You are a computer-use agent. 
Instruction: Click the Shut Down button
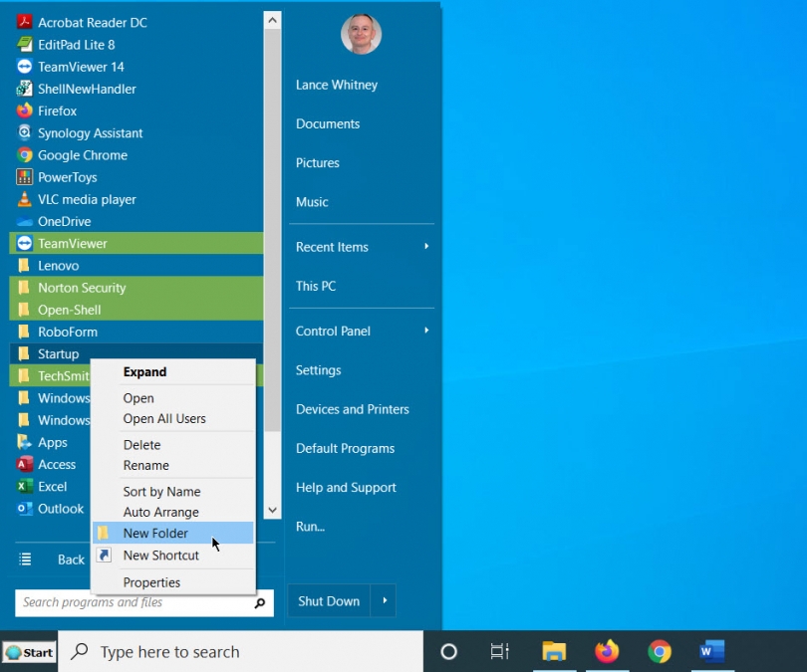(x=329, y=600)
